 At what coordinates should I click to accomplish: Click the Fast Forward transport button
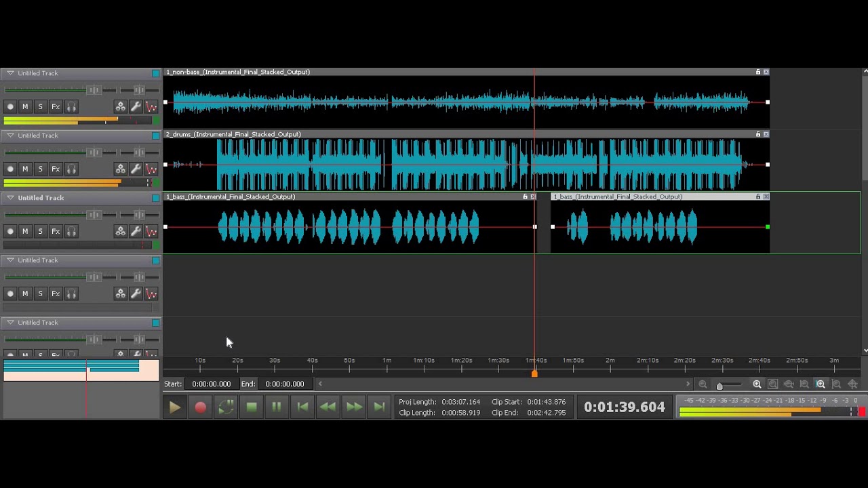pos(354,407)
